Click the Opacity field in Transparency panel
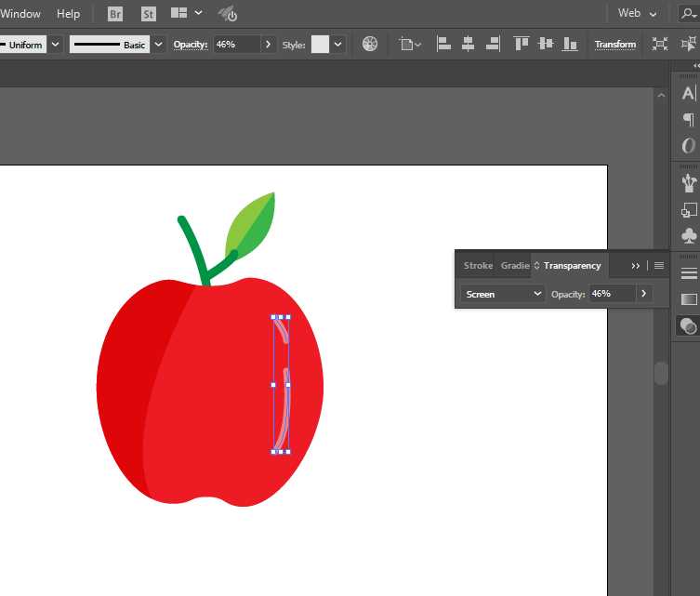The image size is (700, 596). tap(611, 294)
